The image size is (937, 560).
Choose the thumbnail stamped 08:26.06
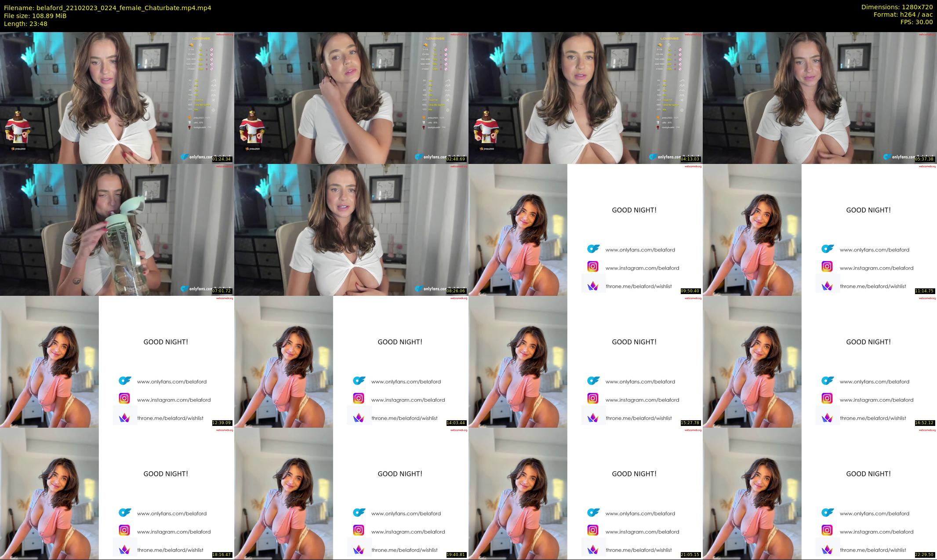point(351,229)
